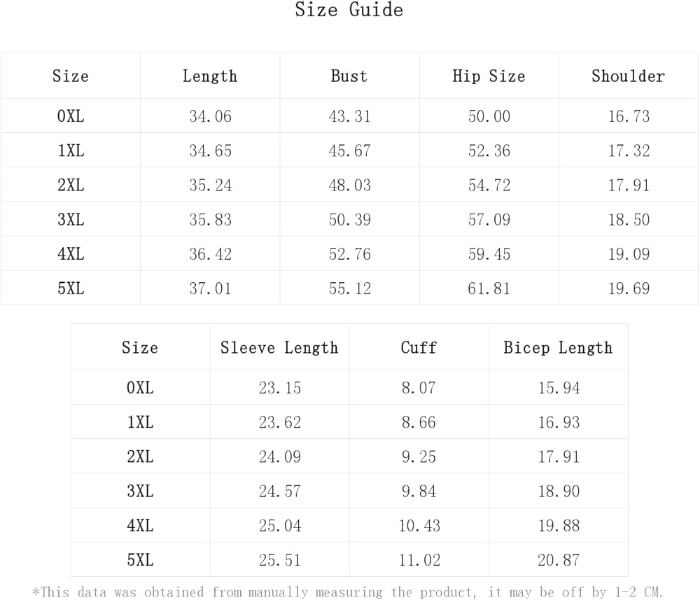Click the Bust column header

(349, 76)
